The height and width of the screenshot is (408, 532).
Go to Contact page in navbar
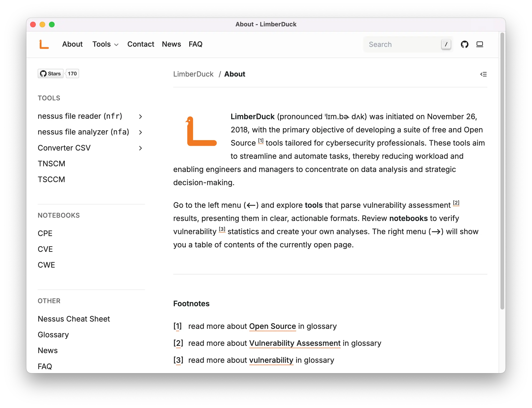(x=141, y=44)
